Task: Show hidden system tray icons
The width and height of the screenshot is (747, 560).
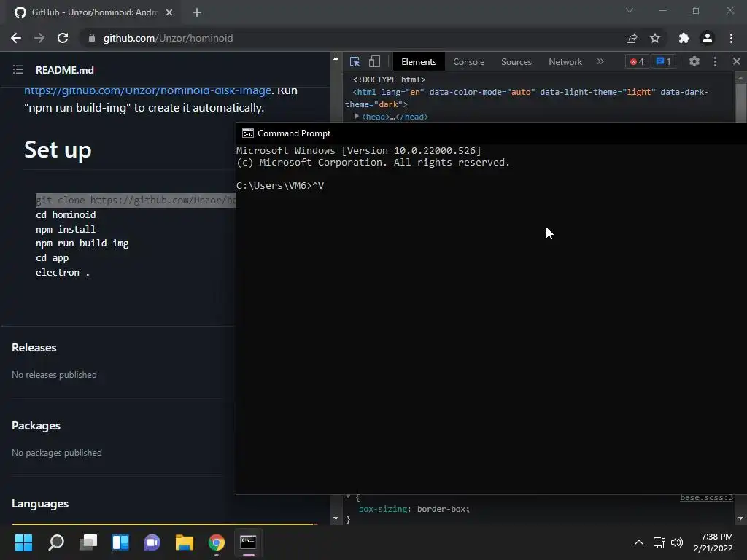Action: tap(639, 542)
